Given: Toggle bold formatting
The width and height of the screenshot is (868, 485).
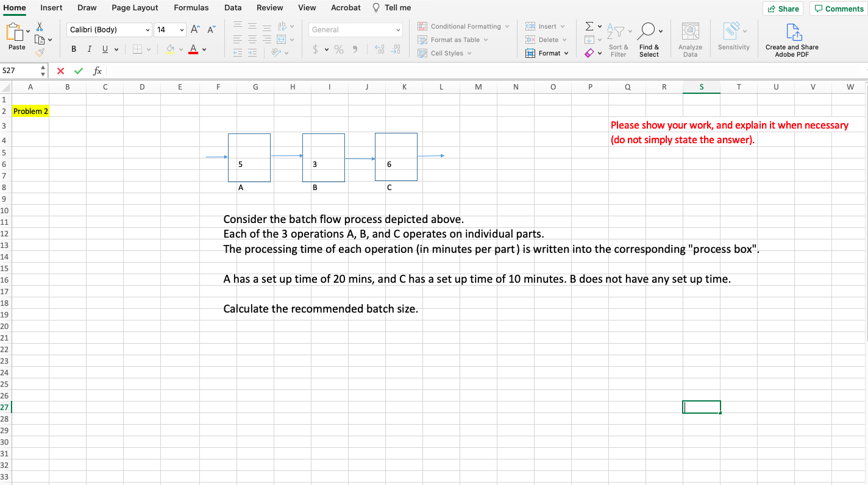Looking at the screenshot, I should click(74, 49).
